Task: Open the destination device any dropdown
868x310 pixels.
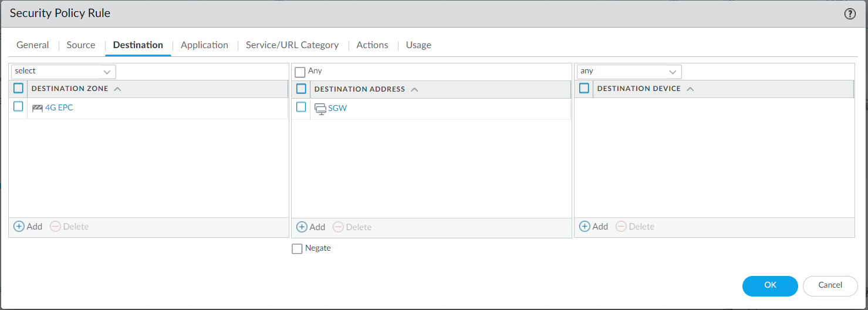Action: tap(629, 72)
